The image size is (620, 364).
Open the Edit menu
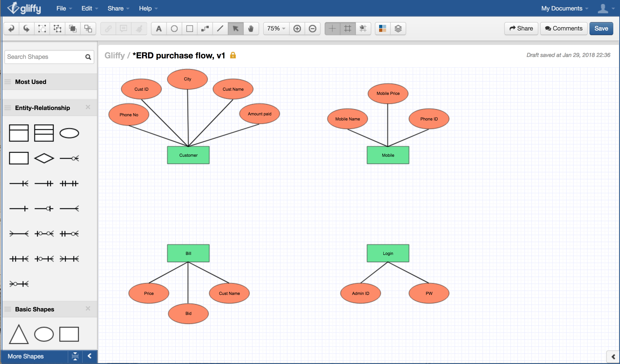(86, 8)
